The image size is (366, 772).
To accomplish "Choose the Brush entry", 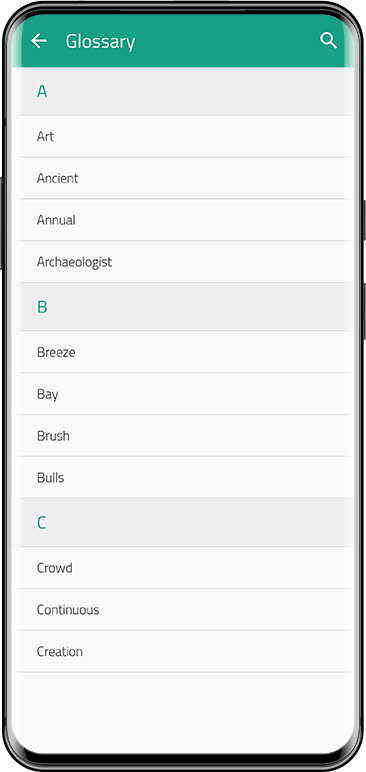I will click(183, 436).
